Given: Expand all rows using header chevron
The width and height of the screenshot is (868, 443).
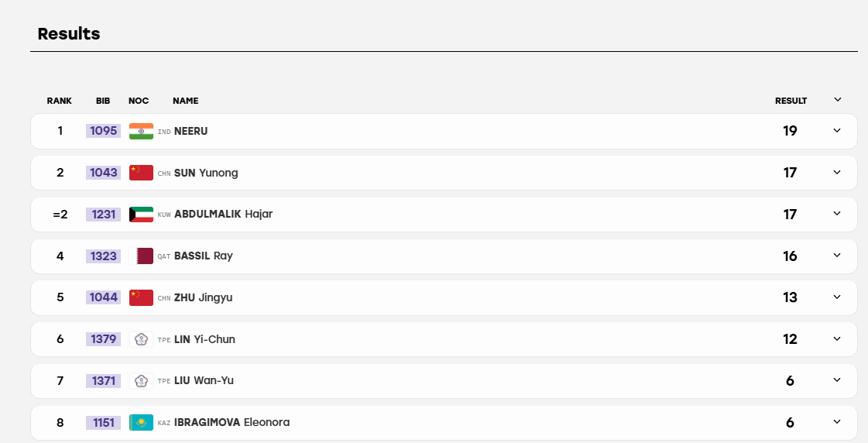Looking at the screenshot, I should [x=838, y=100].
